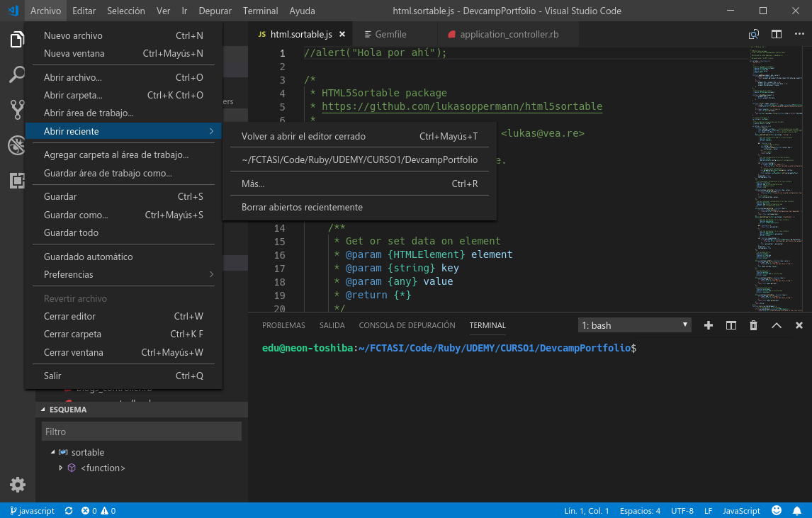Click the split editor icon
The height and width of the screenshot is (518, 812).
coord(777,34)
